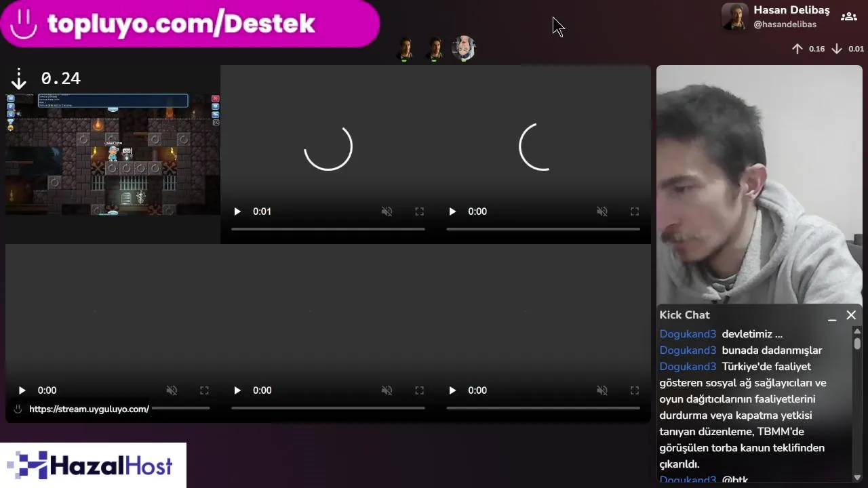Open Dogukand3 beside 'devletimiz ...'
This screenshot has height=488, width=868.
click(x=688, y=334)
